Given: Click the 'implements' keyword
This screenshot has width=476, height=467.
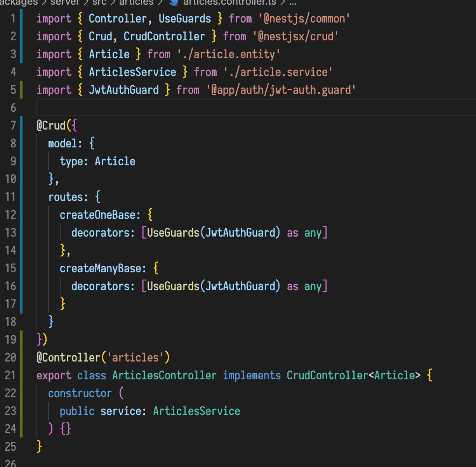Looking at the screenshot, I should pyautogui.click(x=252, y=375).
